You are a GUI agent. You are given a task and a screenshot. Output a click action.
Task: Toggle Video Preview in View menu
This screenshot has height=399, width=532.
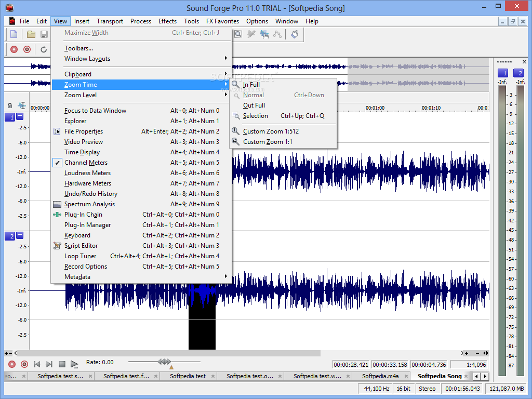pyautogui.click(x=142, y=142)
